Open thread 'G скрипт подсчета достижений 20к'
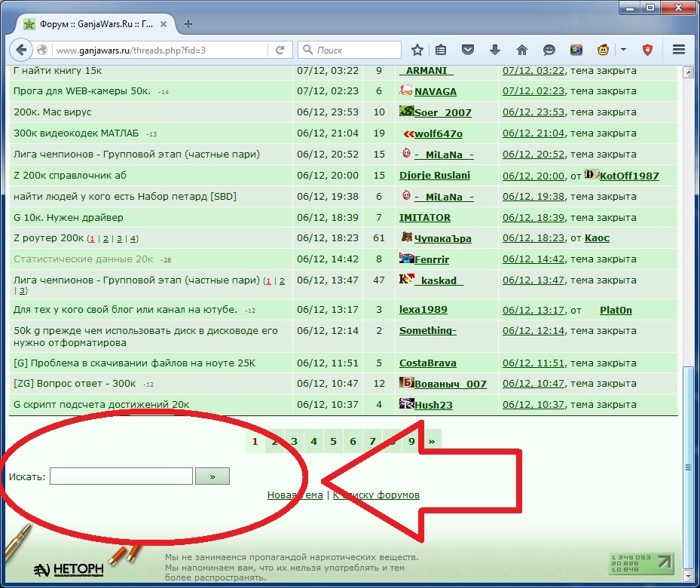The height and width of the screenshot is (588, 700). coord(101,405)
